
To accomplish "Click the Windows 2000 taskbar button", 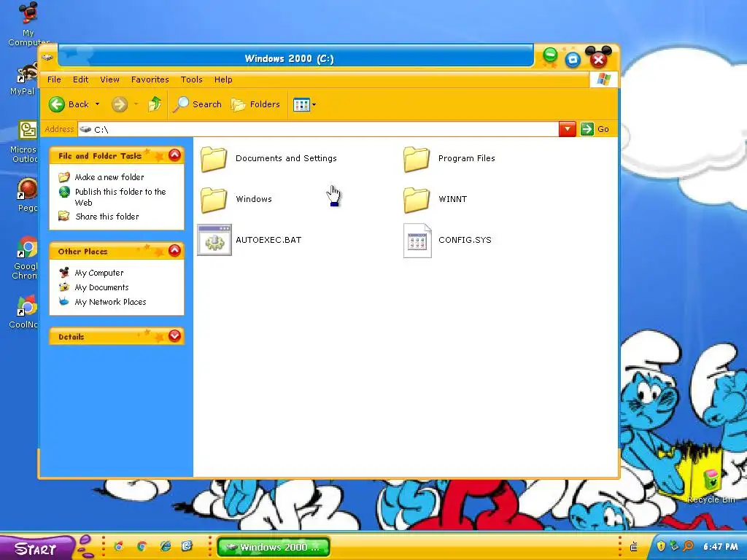I will click(x=274, y=547).
